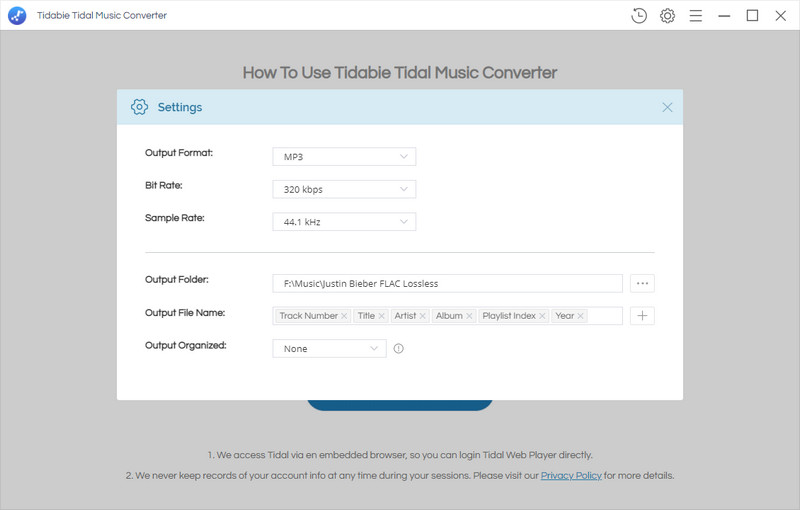Click the Settings dialog title text
The width and height of the screenshot is (800, 510).
point(180,107)
